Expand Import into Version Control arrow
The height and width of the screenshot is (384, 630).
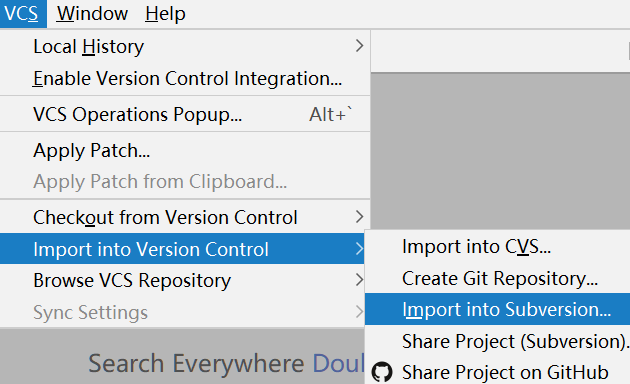[360, 249]
